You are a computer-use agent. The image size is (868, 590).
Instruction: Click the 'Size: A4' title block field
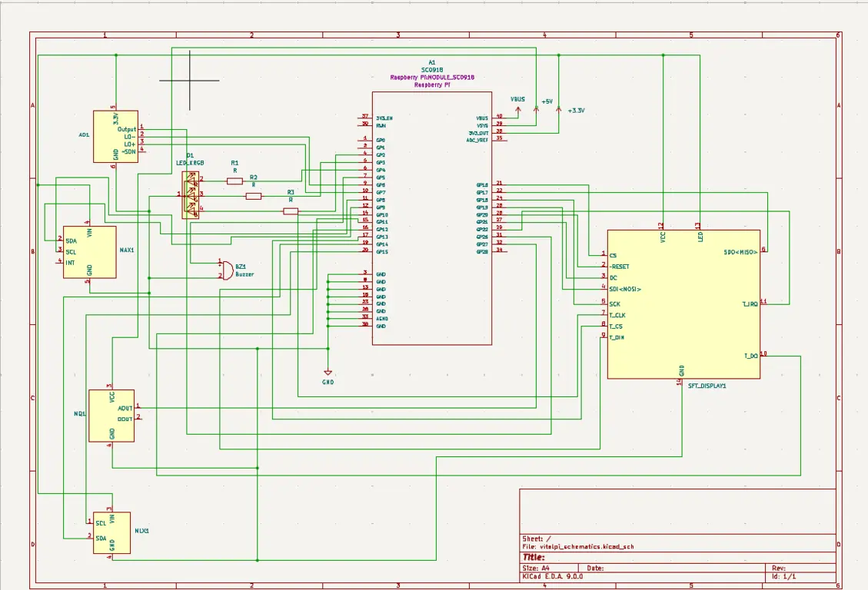click(536, 568)
